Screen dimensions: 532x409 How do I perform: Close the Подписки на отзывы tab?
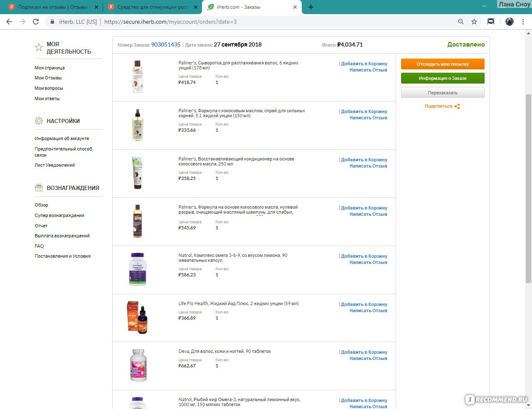point(96,7)
